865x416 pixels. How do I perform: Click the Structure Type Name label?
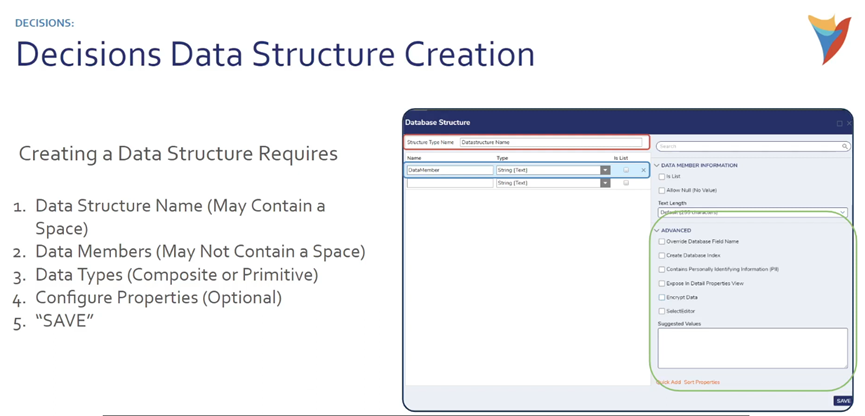(x=430, y=142)
